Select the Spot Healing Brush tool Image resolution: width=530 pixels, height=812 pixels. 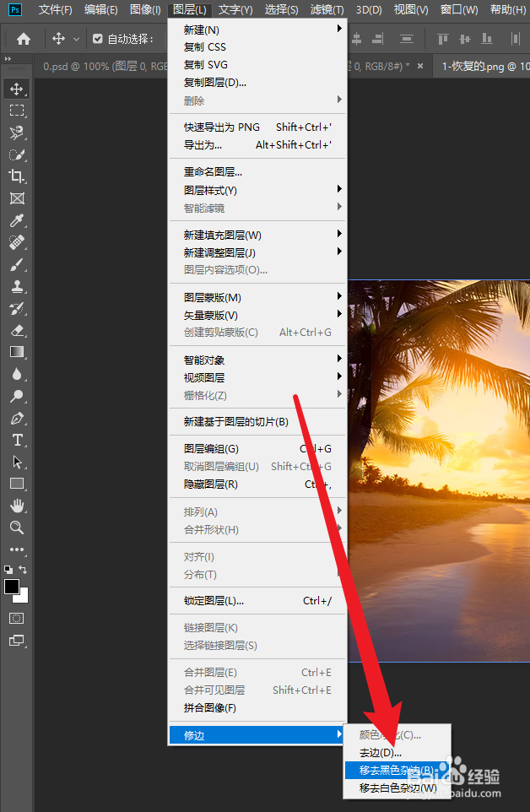17,242
